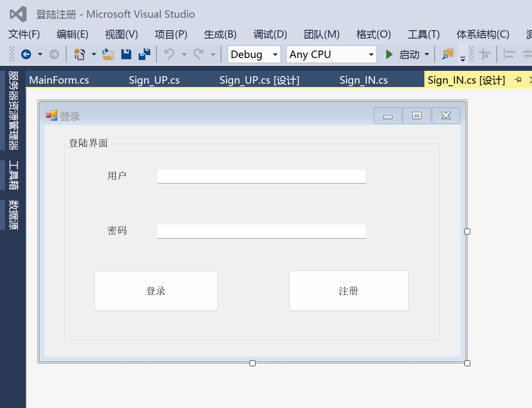Open the 生成(B) menu
Screen dimensions: 532x408
click(220, 34)
